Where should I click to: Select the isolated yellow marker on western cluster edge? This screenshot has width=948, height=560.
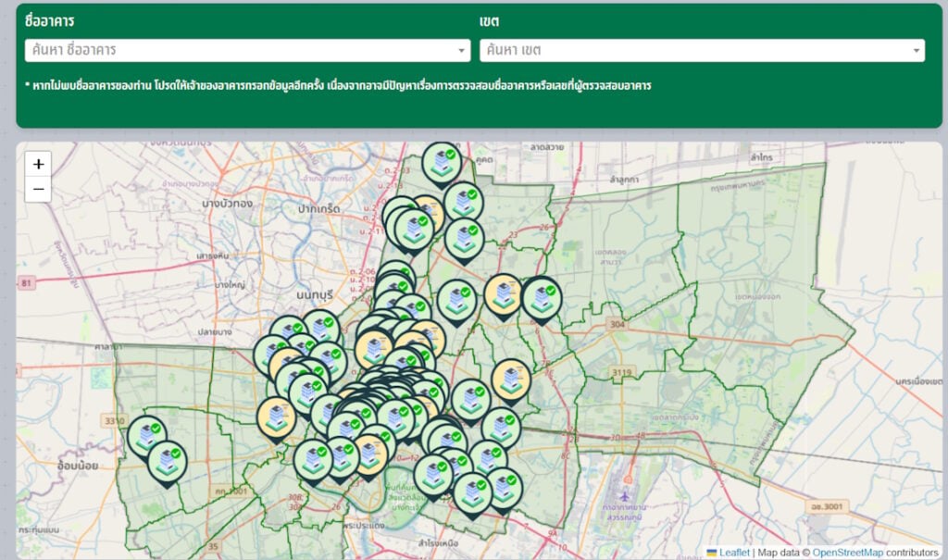point(276,416)
